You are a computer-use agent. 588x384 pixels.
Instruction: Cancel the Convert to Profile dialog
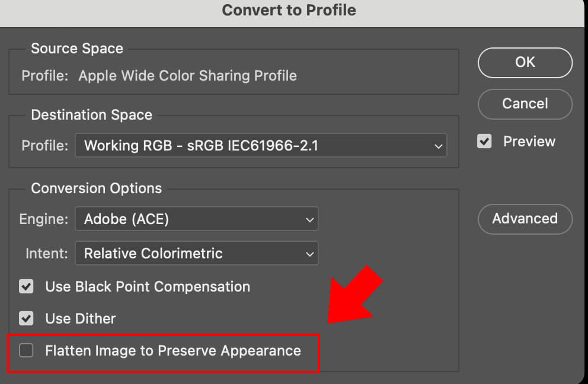coord(524,104)
